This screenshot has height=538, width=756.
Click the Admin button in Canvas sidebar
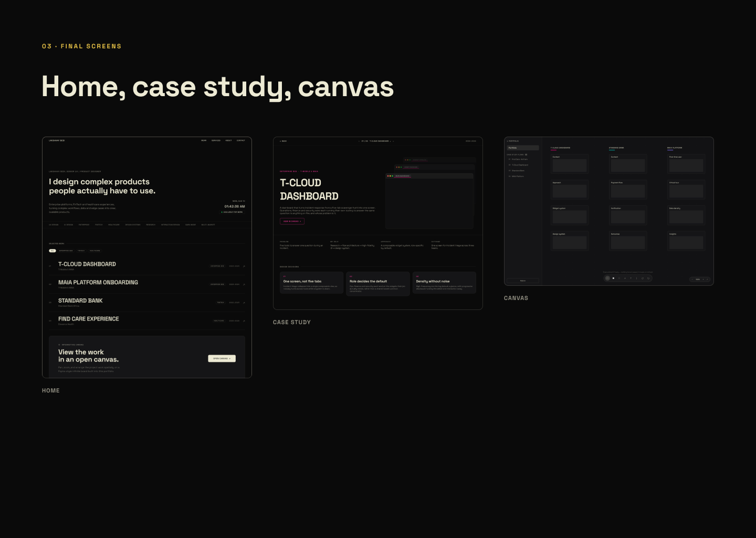pyautogui.click(x=523, y=281)
